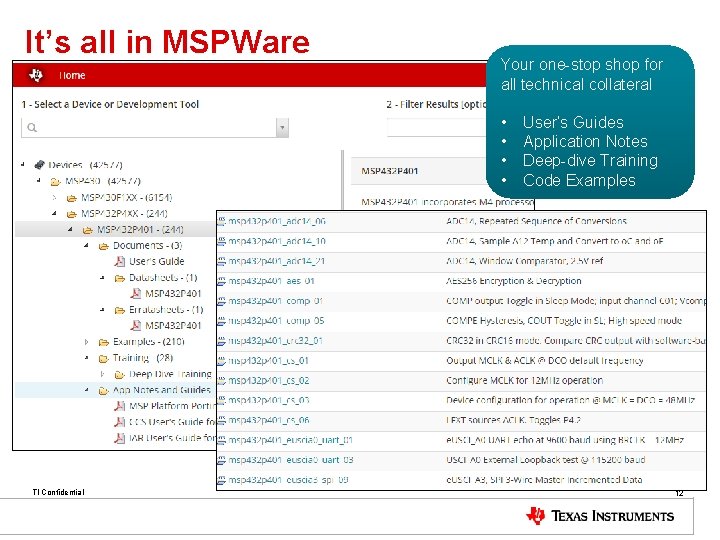The height and width of the screenshot is (540, 720).
Task: Open example msp432p401_crc32_01
Action: (x=276, y=341)
